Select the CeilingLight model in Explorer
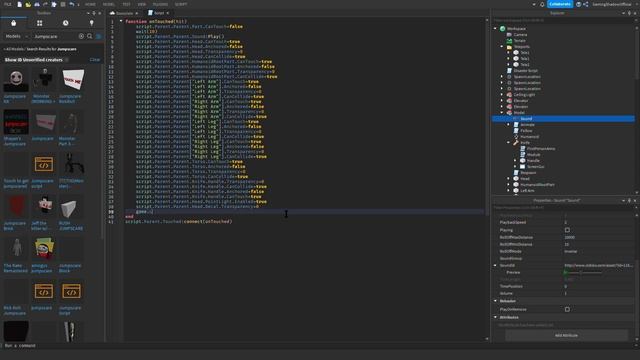 coord(524,95)
